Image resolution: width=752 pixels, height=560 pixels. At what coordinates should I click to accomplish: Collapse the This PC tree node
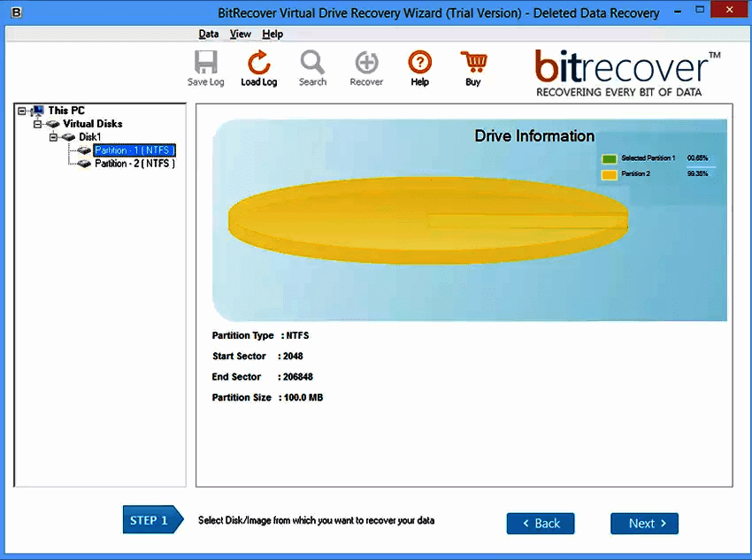(22, 111)
